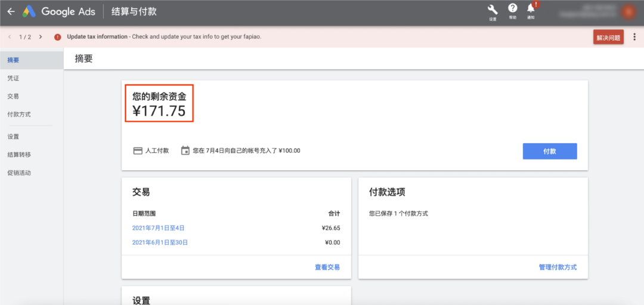Click the 结算与付款 header title
This screenshot has height=305, width=644.
(134, 12)
